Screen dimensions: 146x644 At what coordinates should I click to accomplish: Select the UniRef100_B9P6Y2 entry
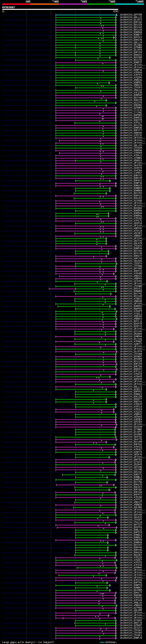point(131,181)
